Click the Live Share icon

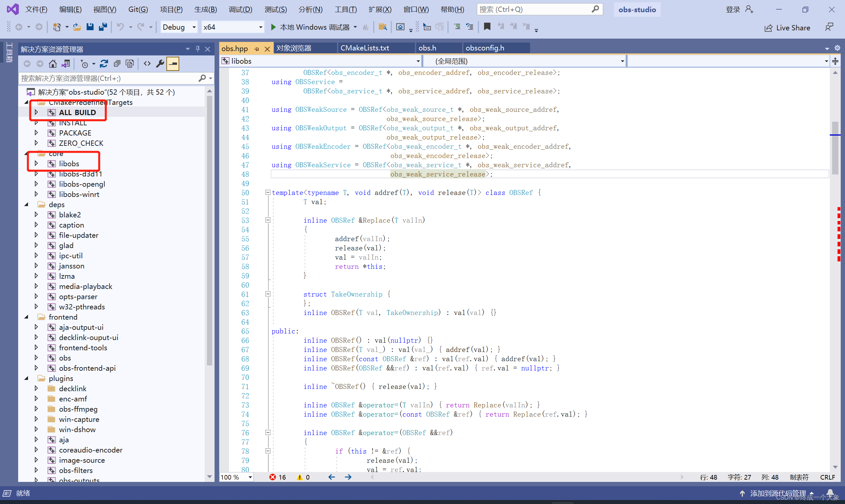pyautogui.click(x=768, y=28)
